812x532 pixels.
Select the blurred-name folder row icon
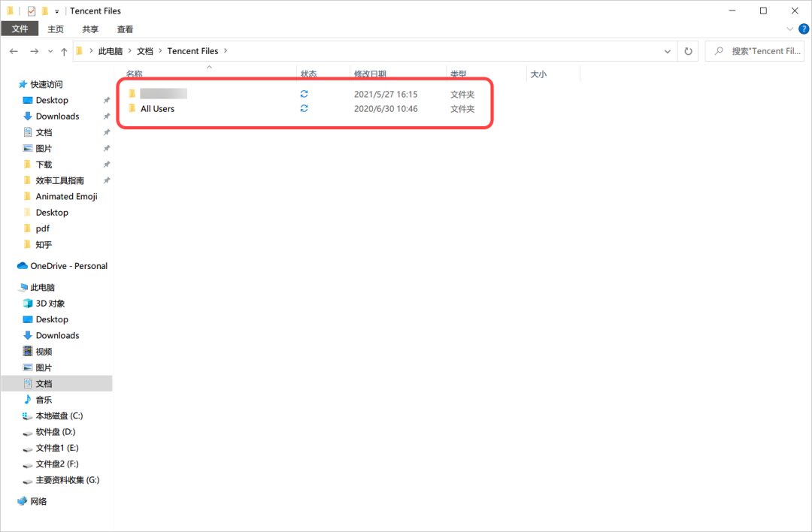[132, 94]
